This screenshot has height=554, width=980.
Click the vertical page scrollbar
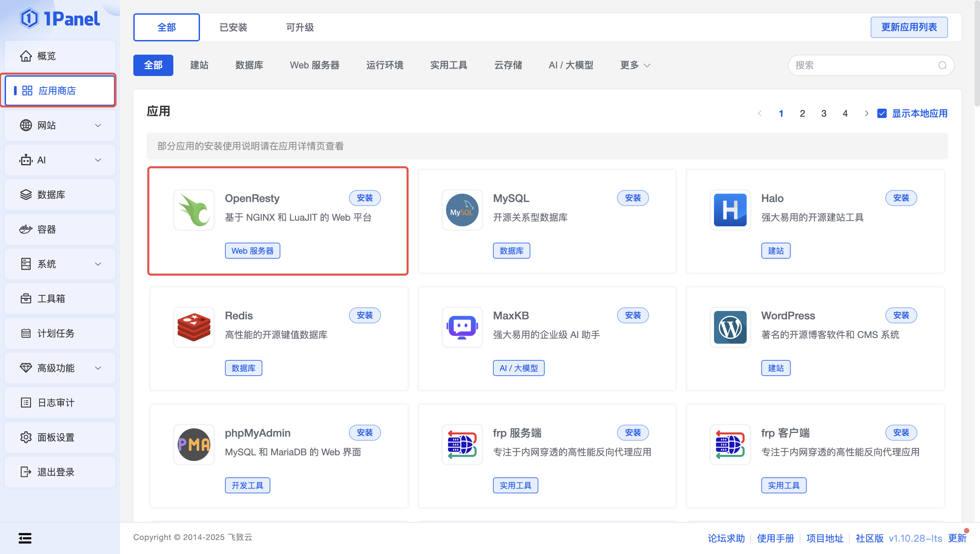click(x=977, y=53)
